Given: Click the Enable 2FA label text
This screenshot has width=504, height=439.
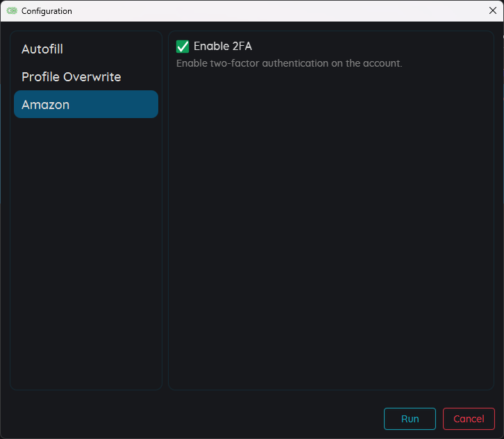Looking at the screenshot, I should point(222,47).
